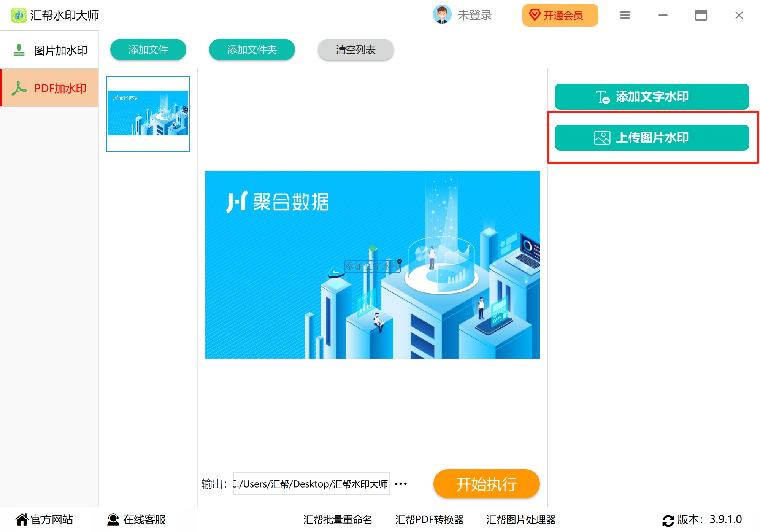Click the 开始执行 button
This screenshot has width=760, height=532.
coord(486,484)
